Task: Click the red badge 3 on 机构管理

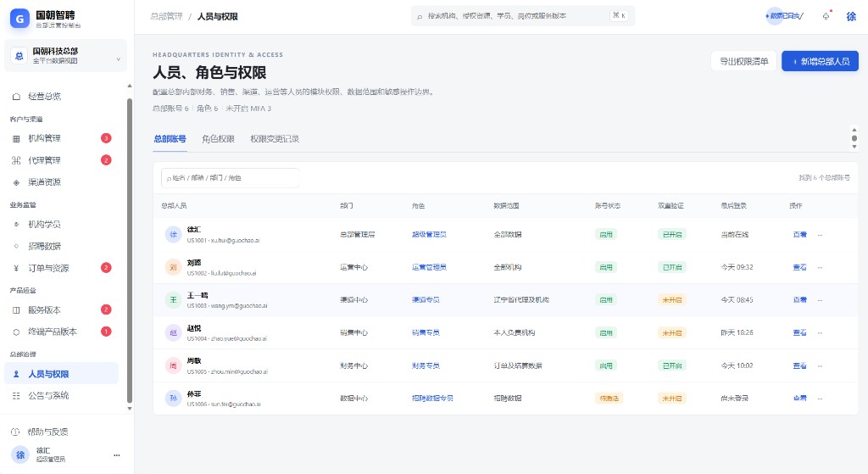Action: pos(106,138)
